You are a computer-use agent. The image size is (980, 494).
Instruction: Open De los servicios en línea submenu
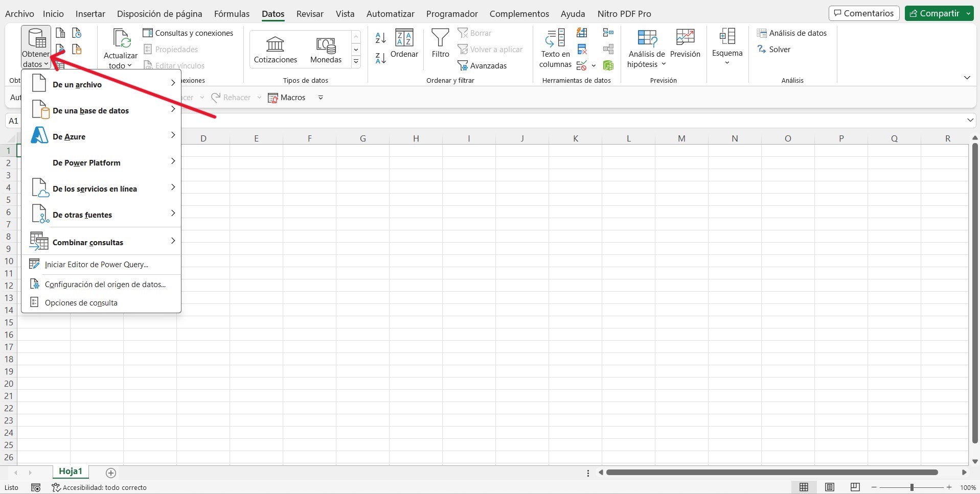[101, 189]
